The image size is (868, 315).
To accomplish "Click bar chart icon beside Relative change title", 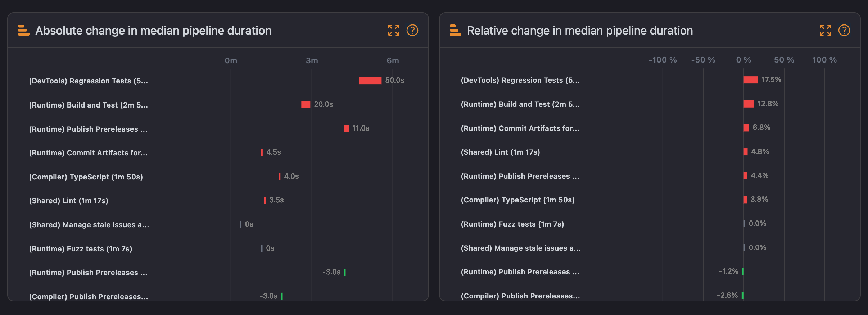I will [455, 31].
